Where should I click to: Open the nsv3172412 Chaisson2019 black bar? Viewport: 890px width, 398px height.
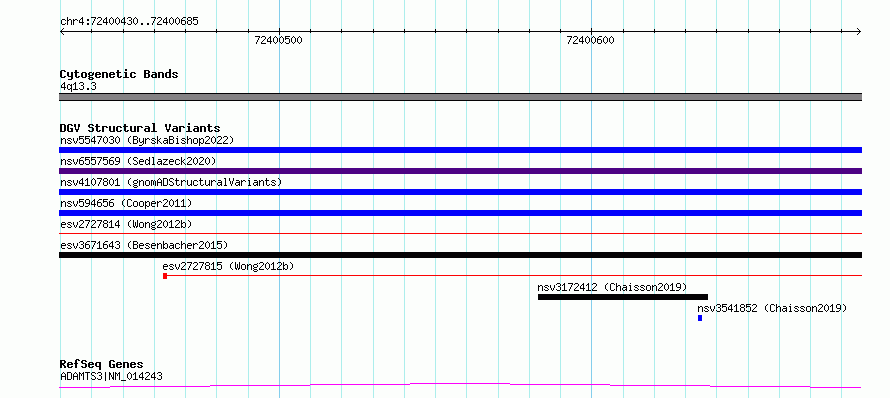[623, 297]
